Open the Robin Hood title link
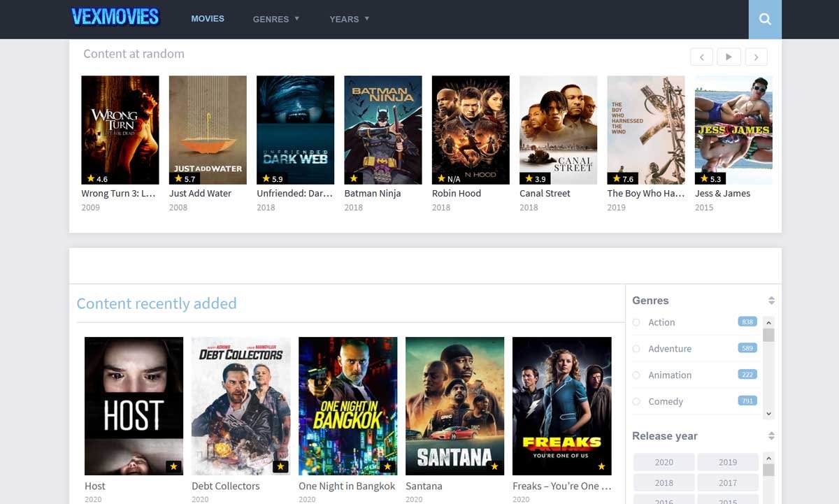This screenshot has height=504, width=839. (457, 193)
